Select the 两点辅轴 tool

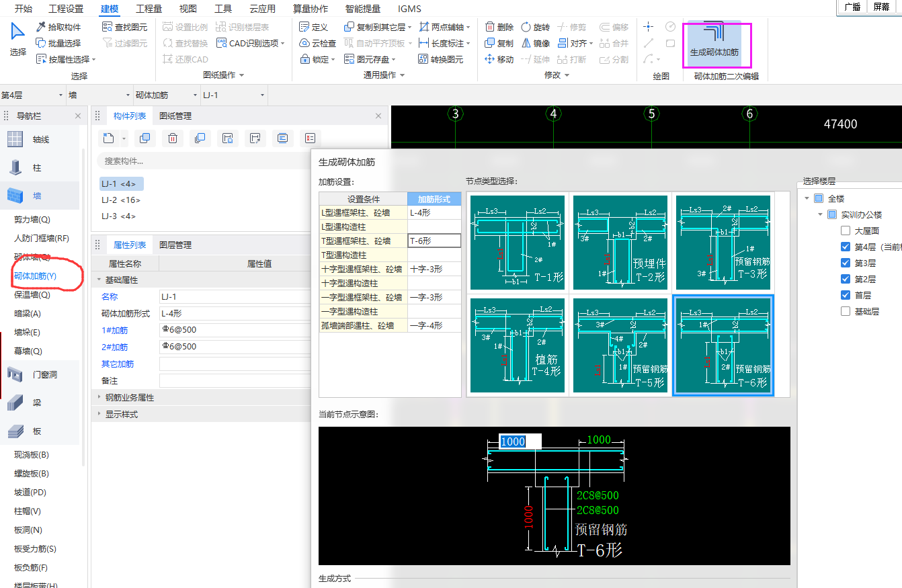coord(444,27)
